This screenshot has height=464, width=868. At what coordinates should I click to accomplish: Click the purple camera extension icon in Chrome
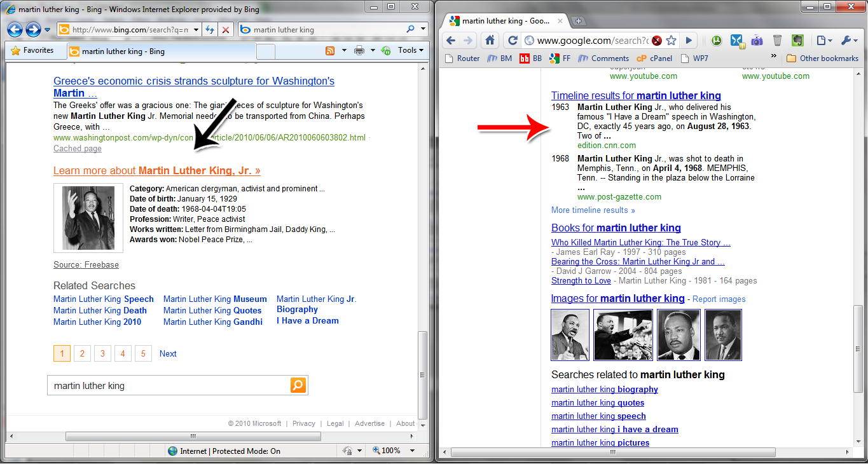pyautogui.click(x=757, y=41)
